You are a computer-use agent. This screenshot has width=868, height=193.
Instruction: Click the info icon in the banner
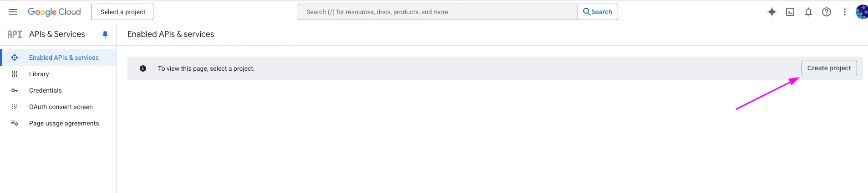pos(143,68)
